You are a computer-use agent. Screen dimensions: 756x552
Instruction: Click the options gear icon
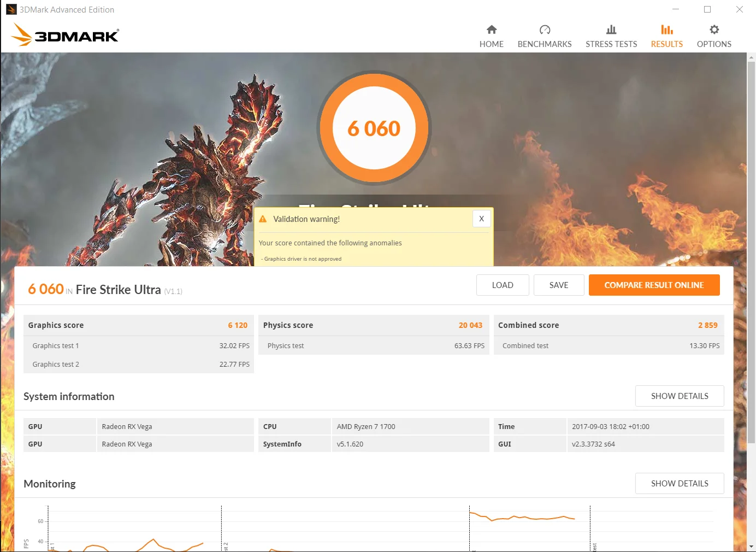coord(714,30)
